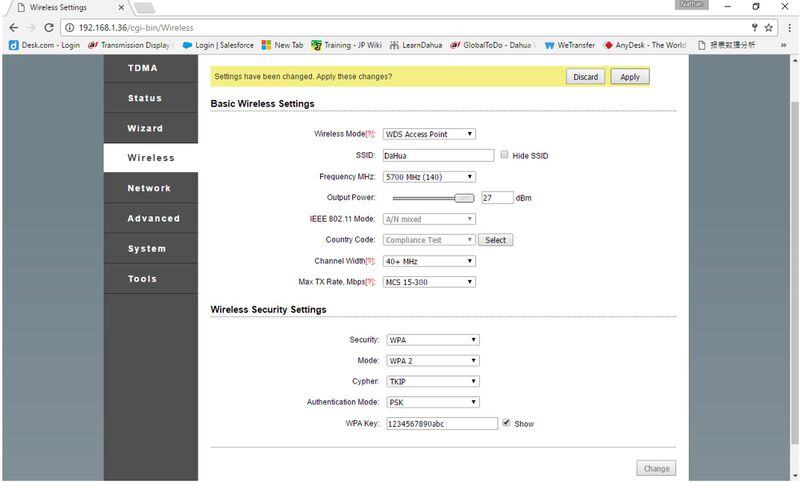Click Apply to save changed settings

point(630,77)
